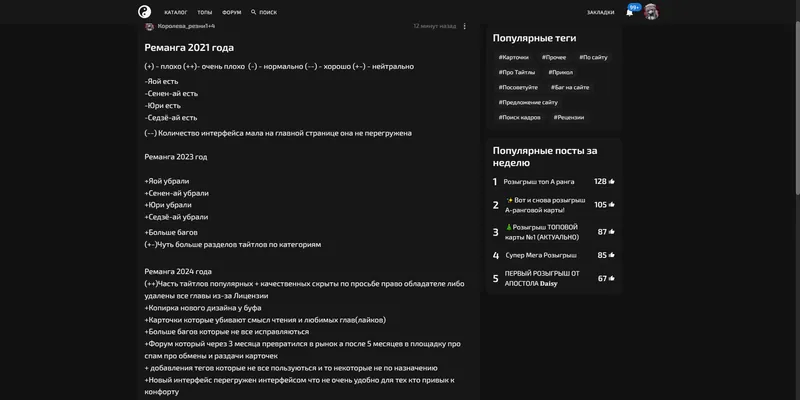Open the Каталог menu item
This screenshot has height=400, width=800.
coord(176,12)
